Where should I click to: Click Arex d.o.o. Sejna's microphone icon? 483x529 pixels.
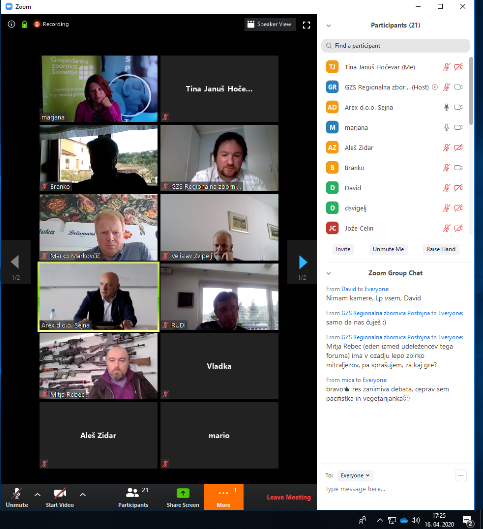point(446,107)
